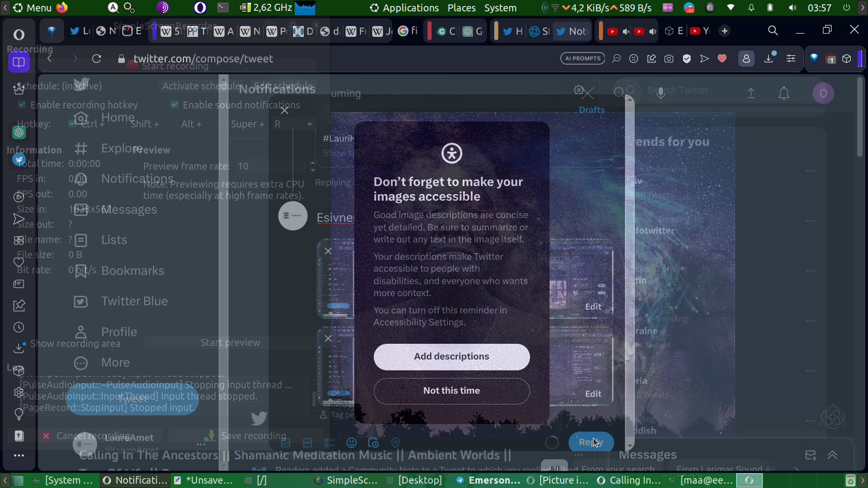Image resolution: width=868 pixels, height=488 pixels.
Task: Toggle Show recording area checkbox
Action: (x=22, y=343)
